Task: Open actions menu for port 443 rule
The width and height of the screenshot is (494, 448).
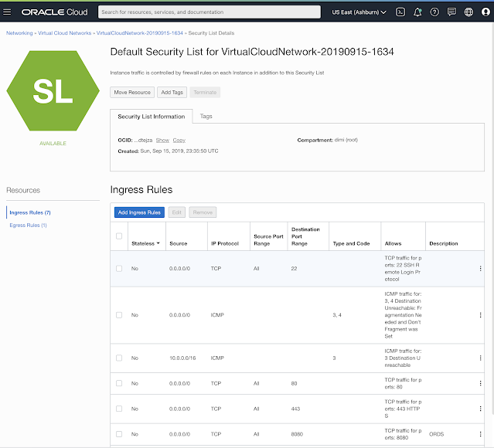Action: (x=480, y=409)
